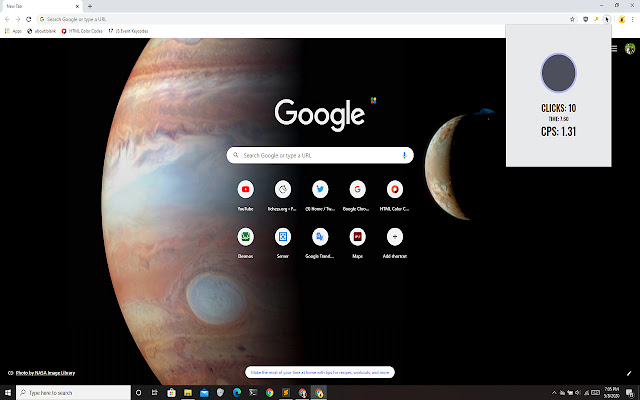
Task: Open Chrome's three-dot menu
Action: click(x=632, y=19)
